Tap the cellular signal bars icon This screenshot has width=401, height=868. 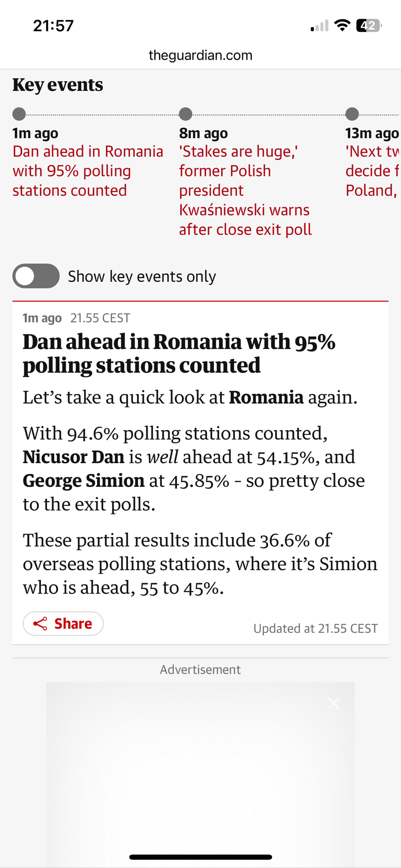[319, 26]
